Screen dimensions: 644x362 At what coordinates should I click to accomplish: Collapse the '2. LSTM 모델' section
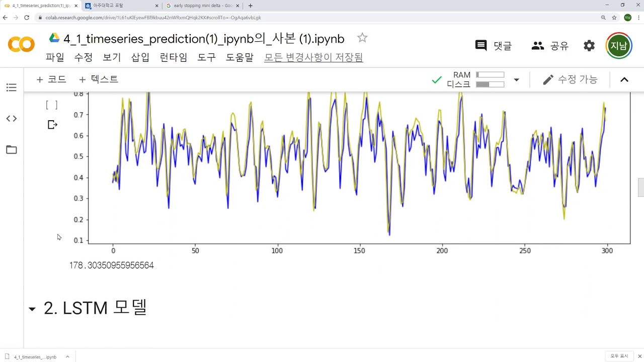(32, 309)
